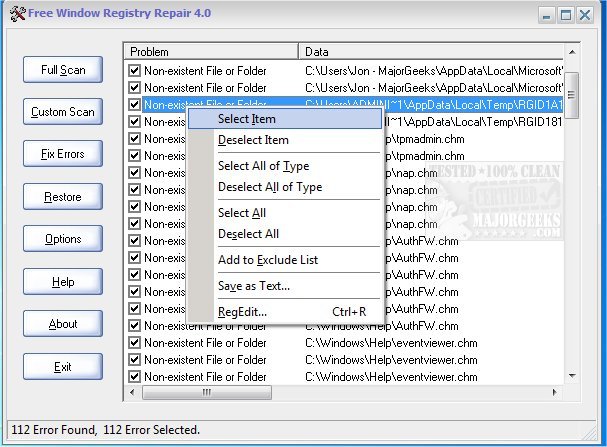607x447 pixels.
Task: Sort by the Data column header
Action: [x=431, y=51]
